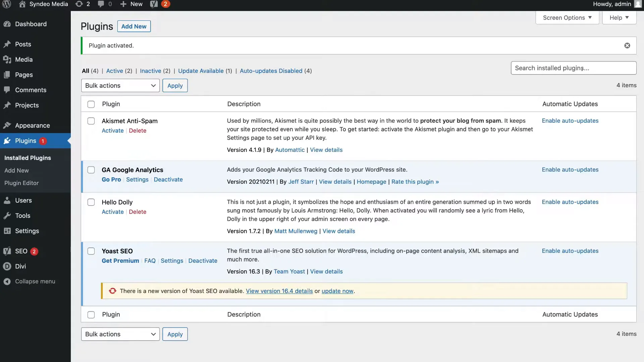Filter by Inactive plugins
Screen dimensions: 644x362
[x=150, y=71]
